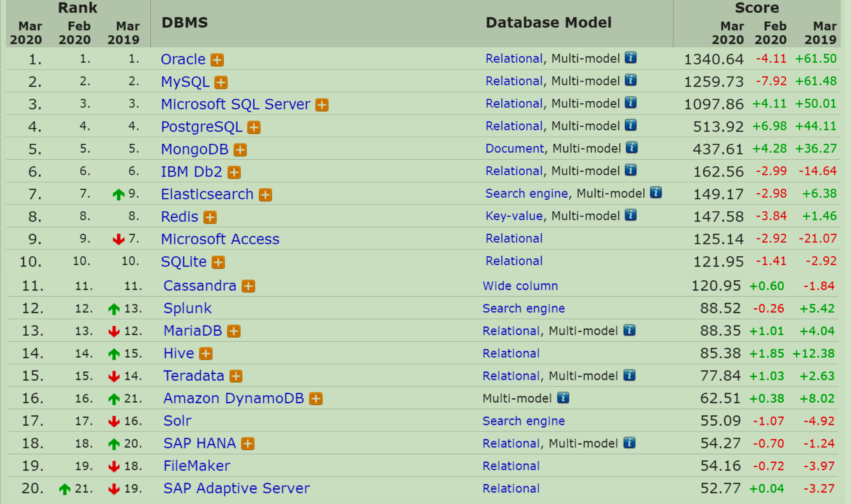Click the plus icon beside Cassandra
The image size is (851, 504).
[248, 286]
